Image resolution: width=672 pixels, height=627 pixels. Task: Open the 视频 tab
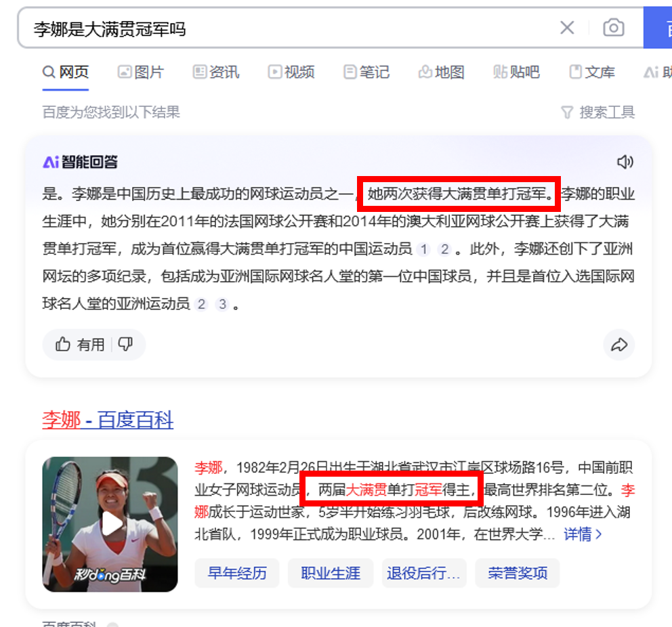tap(291, 72)
